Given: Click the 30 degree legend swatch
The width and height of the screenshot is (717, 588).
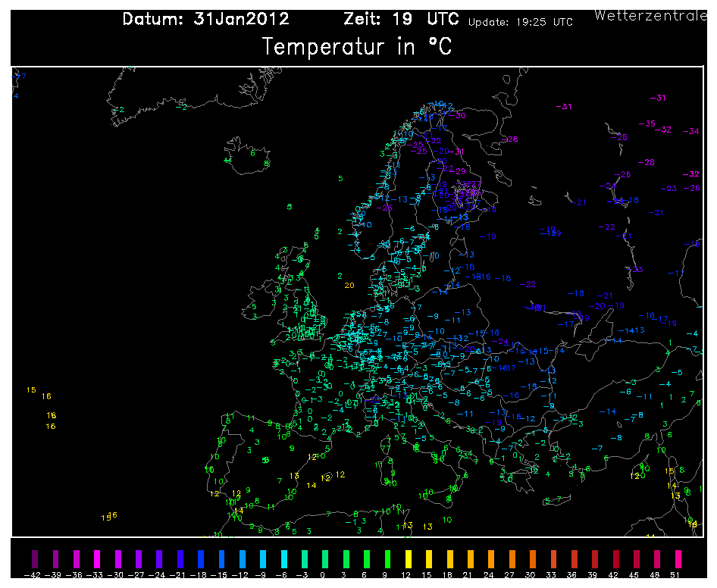Looking at the screenshot, I should pyautogui.click(x=533, y=558).
